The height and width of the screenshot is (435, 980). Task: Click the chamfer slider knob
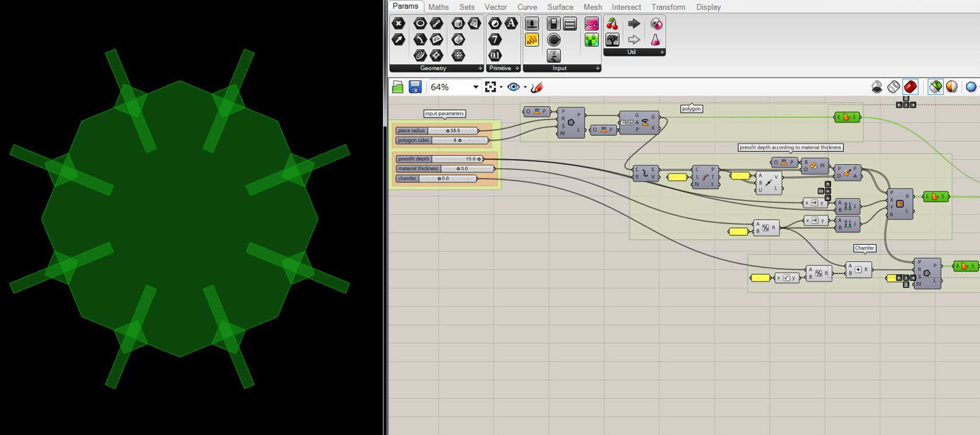439,178
